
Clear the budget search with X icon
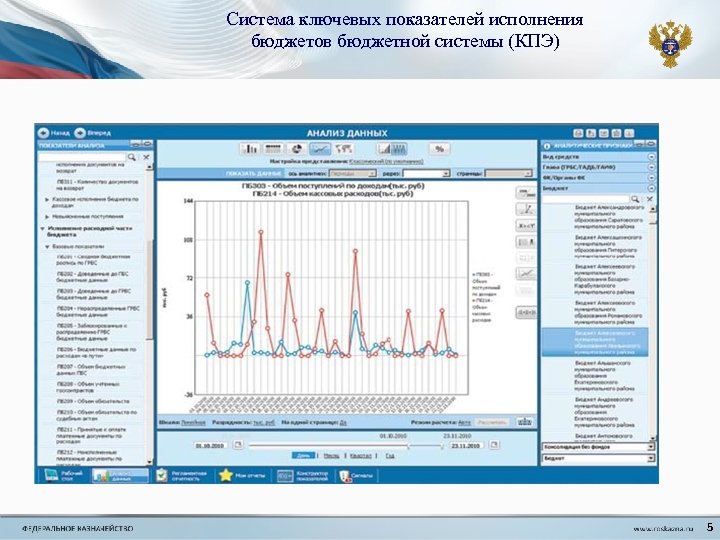point(650,199)
